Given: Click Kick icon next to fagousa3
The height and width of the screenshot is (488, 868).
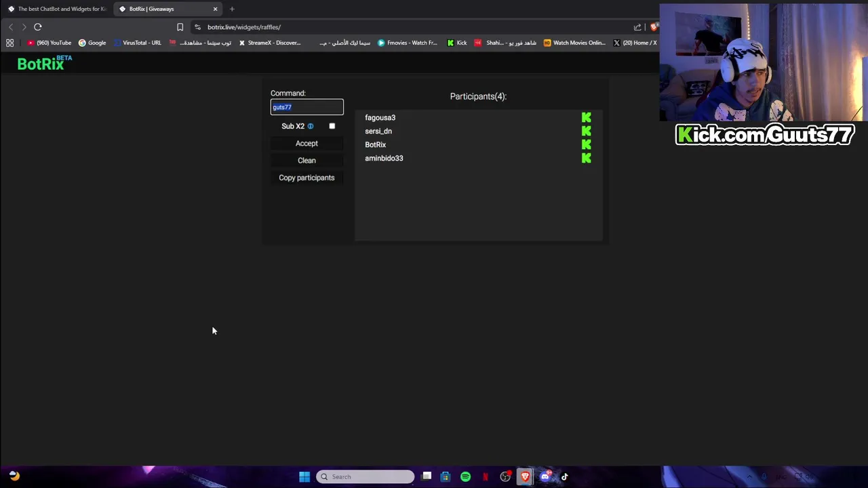Looking at the screenshot, I should coord(586,118).
